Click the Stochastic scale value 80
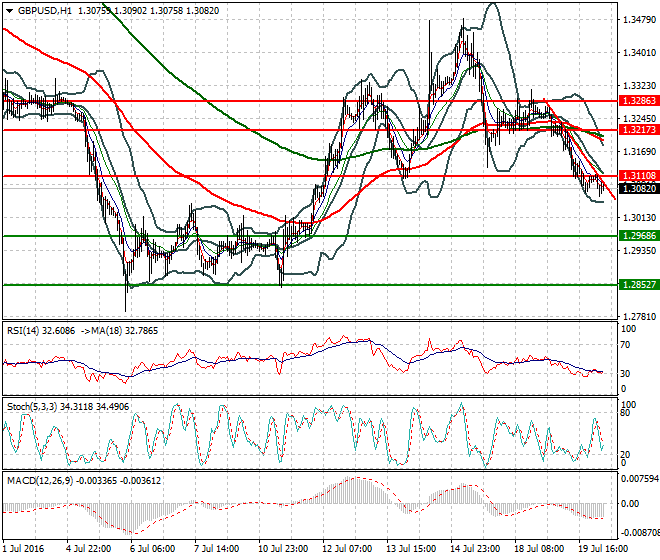Image resolution: width=660 pixels, height=560 pixels. click(x=625, y=413)
